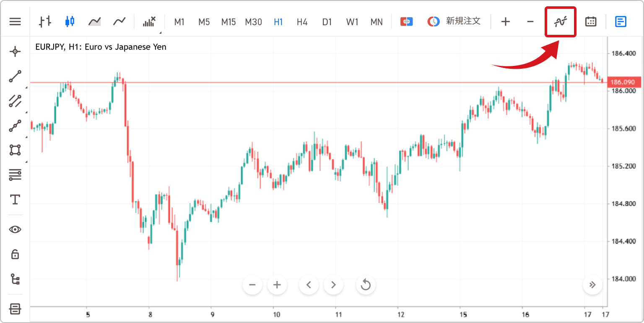Toggle visibility of drawings with eye icon
Screen dimensions: 644x323
pyautogui.click(x=15, y=229)
